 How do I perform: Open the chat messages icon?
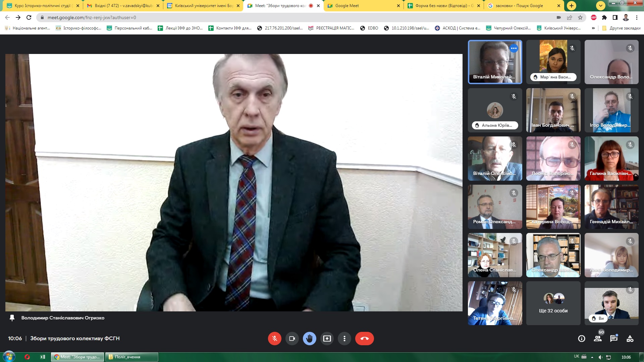[x=614, y=339]
